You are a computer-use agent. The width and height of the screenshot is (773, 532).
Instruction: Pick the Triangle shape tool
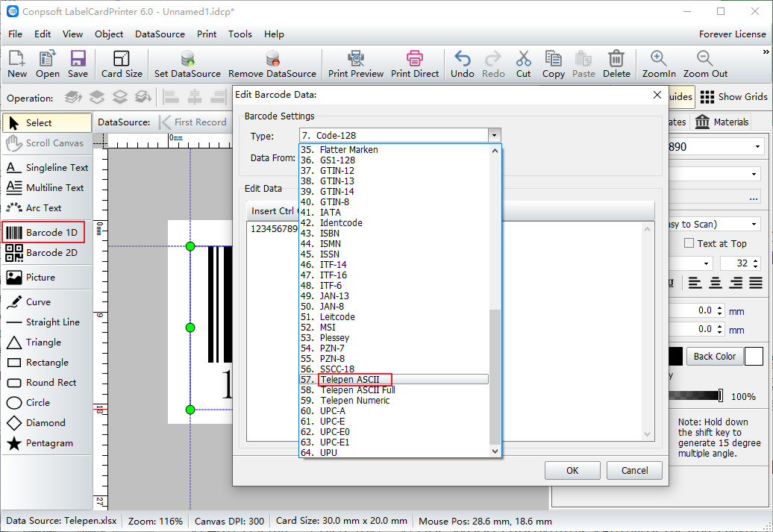tap(47, 342)
